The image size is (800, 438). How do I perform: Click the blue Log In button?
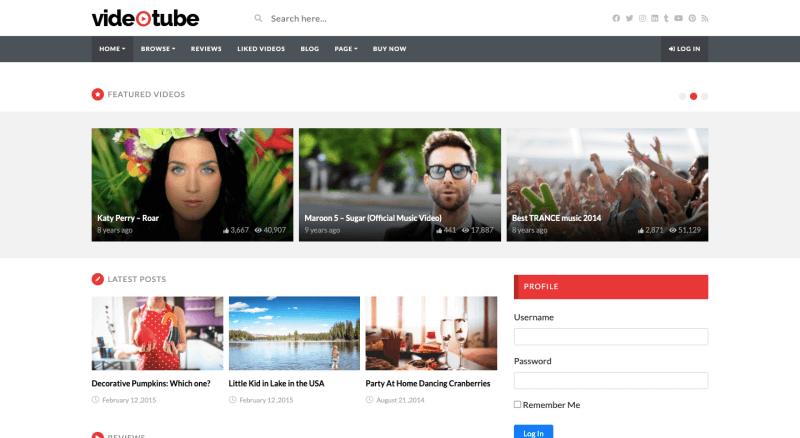click(533, 433)
